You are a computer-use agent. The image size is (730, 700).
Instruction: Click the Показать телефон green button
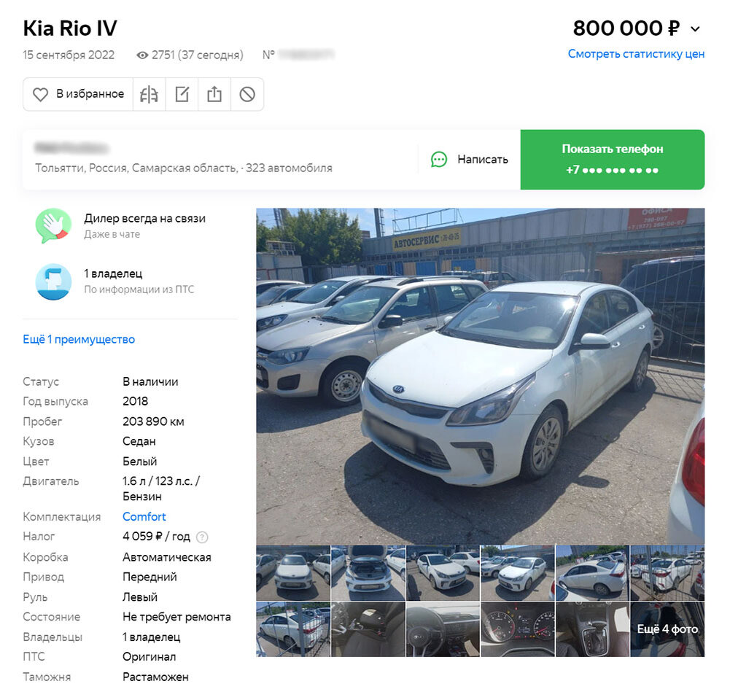click(x=612, y=160)
